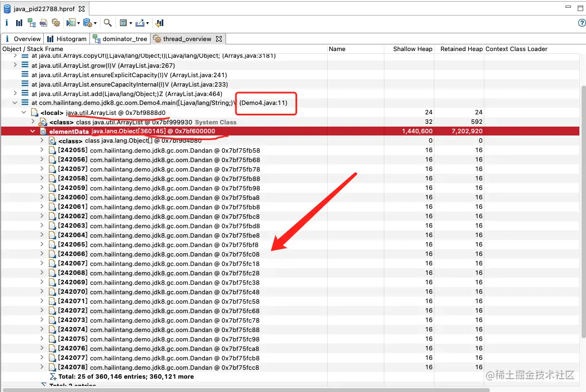
Task: Open dropdown arrow next to Export icon
Action: pos(148,23)
